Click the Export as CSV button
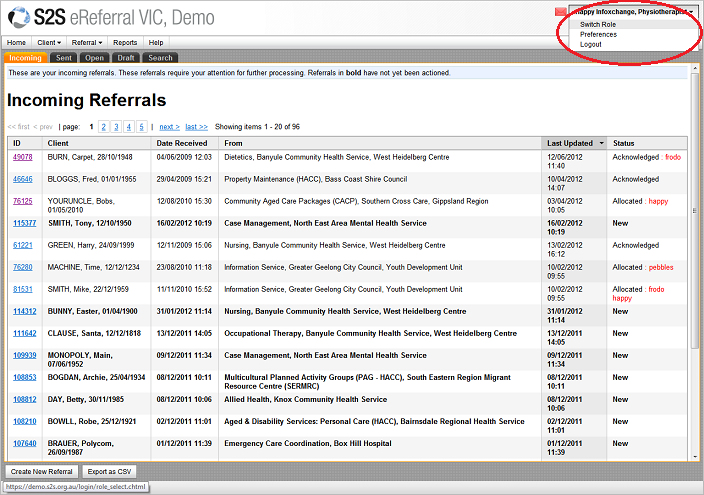The height and width of the screenshot is (495, 704). pyautogui.click(x=108, y=471)
